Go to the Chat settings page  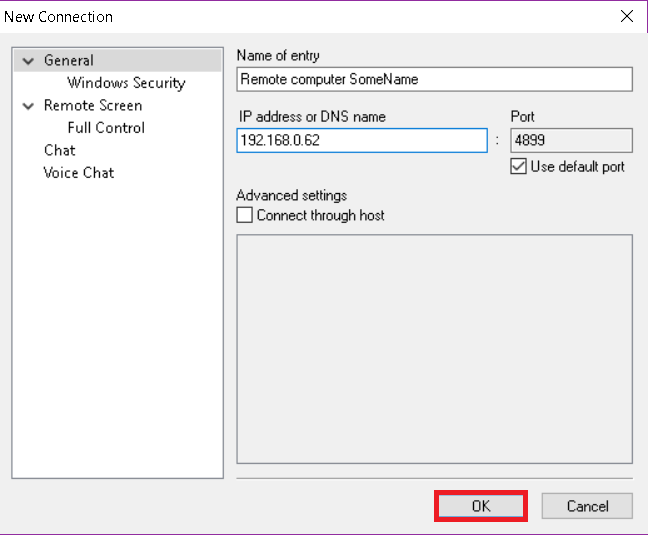[x=60, y=150]
